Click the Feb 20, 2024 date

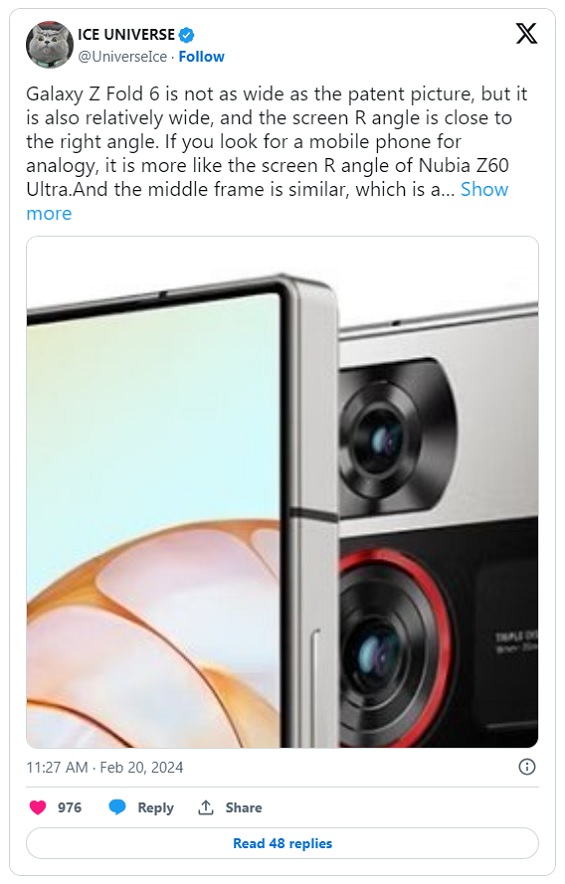pos(142,767)
